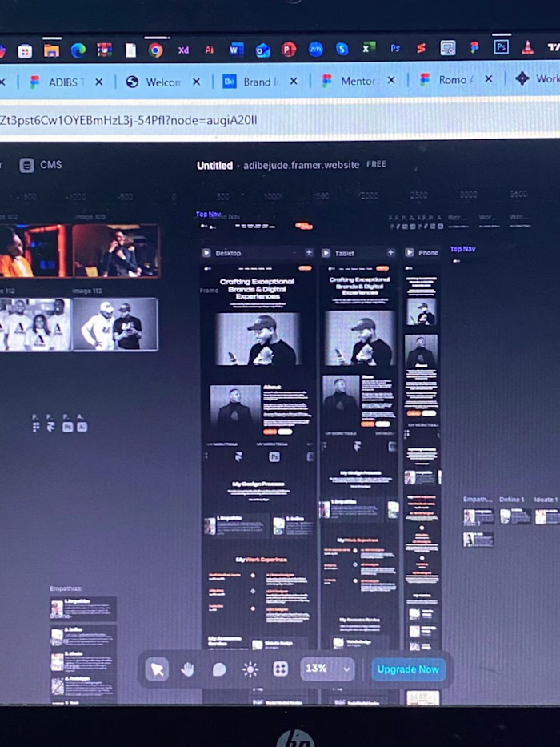Select the Tablet frame label
The height and width of the screenshot is (747, 560).
click(345, 254)
